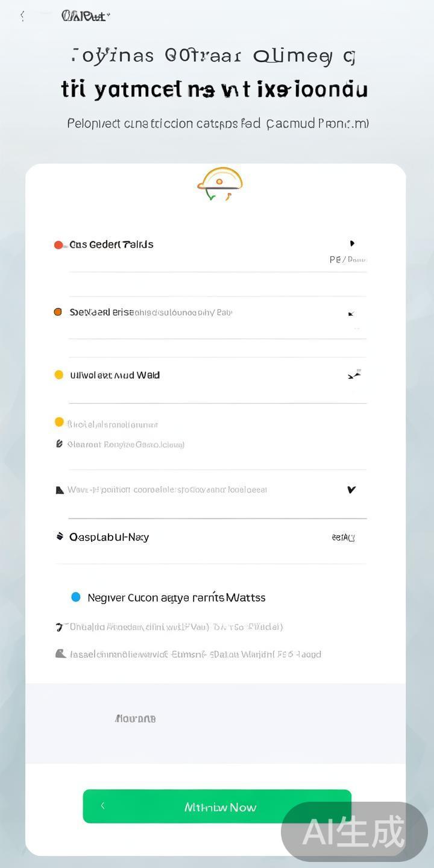
Task: Click the icon before the Iasael line
Action: coord(60,653)
